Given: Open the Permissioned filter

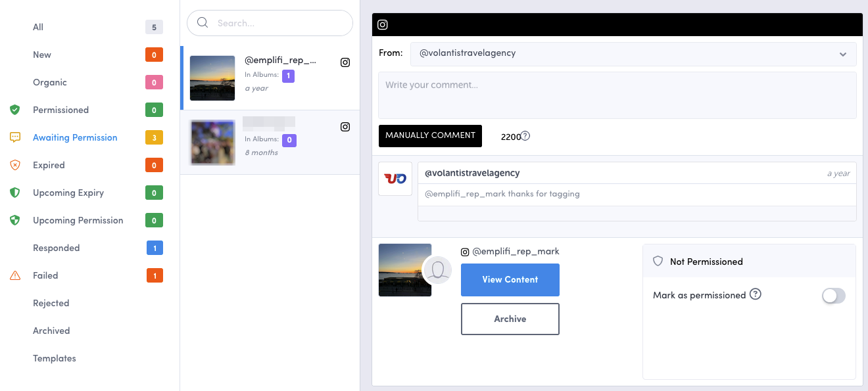Looking at the screenshot, I should (60, 110).
